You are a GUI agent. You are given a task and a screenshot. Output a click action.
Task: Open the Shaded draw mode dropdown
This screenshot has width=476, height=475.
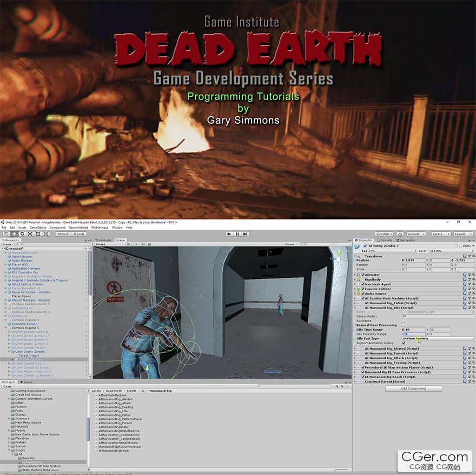pyautogui.click(x=108, y=244)
